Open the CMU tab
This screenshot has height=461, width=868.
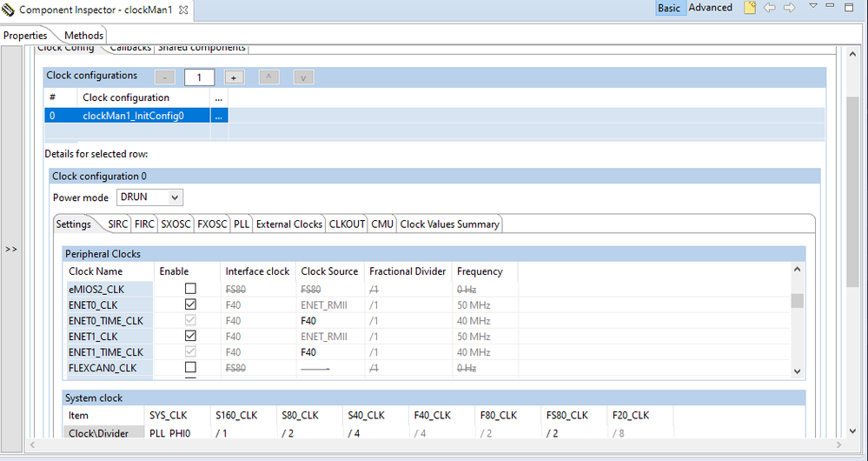(382, 224)
